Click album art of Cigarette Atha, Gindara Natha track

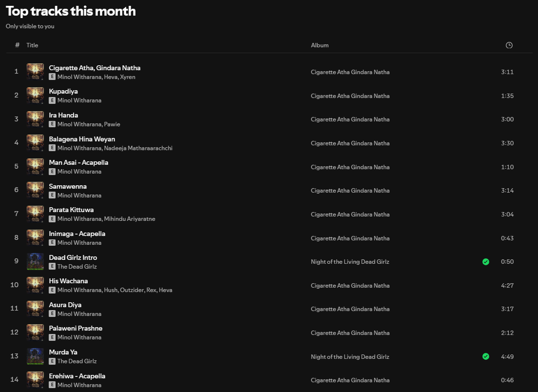[x=36, y=72]
